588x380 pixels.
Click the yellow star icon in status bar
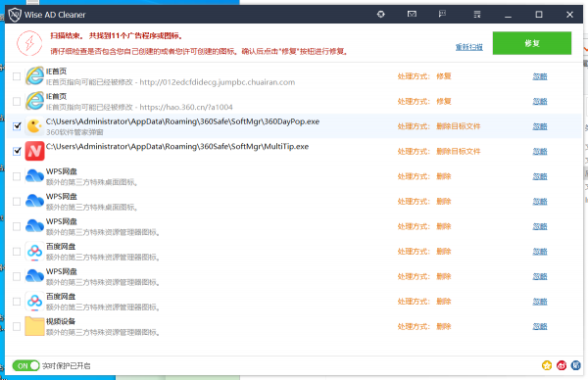[547, 365]
